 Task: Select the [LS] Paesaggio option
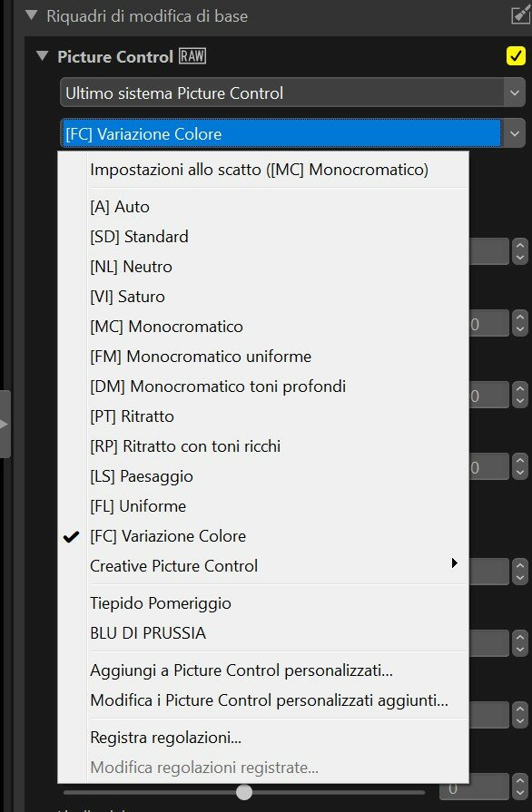pyautogui.click(x=142, y=476)
